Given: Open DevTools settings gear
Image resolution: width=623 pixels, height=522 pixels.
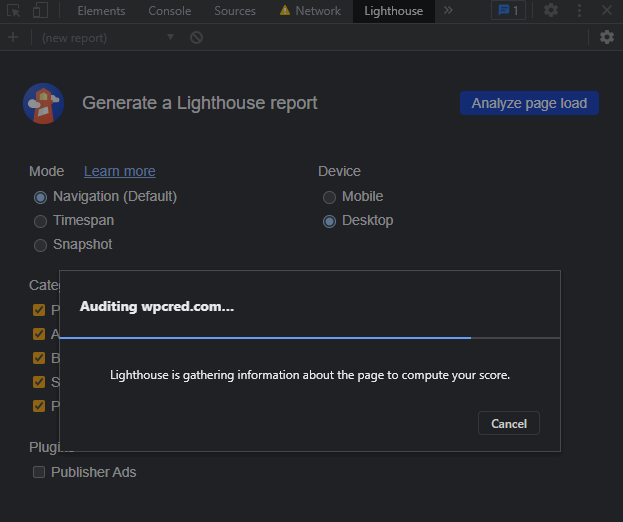Looking at the screenshot, I should (x=551, y=10).
